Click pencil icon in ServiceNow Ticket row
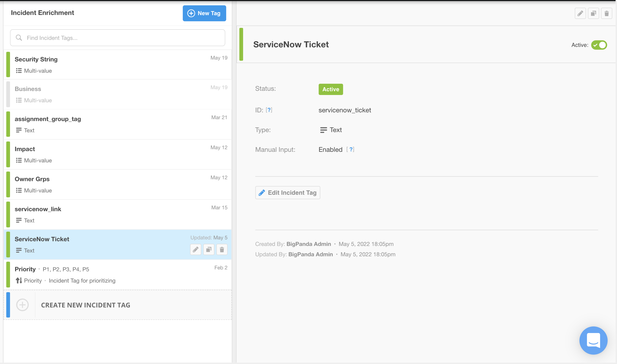 [x=195, y=250]
